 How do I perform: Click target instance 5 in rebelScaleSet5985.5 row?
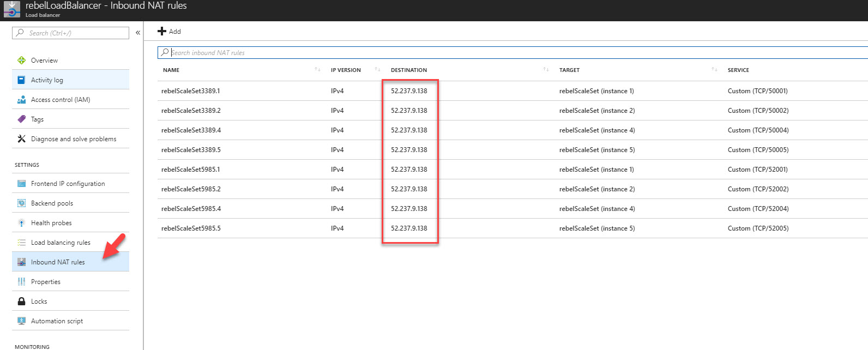[x=597, y=228]
